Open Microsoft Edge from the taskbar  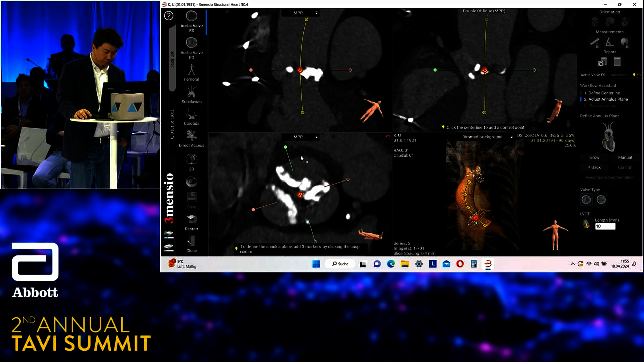[x=391, y=264]
